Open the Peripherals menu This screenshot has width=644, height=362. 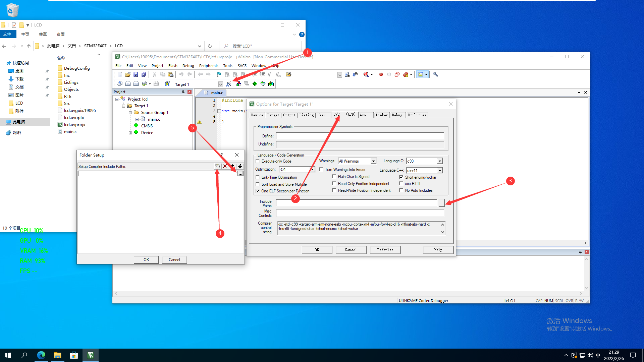(x=208, y=66)
